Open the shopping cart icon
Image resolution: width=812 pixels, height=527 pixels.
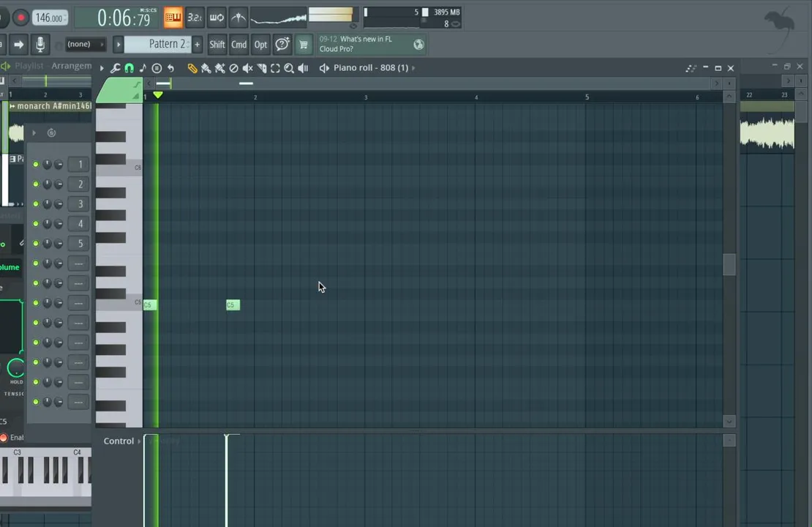(x=304, y=45)
